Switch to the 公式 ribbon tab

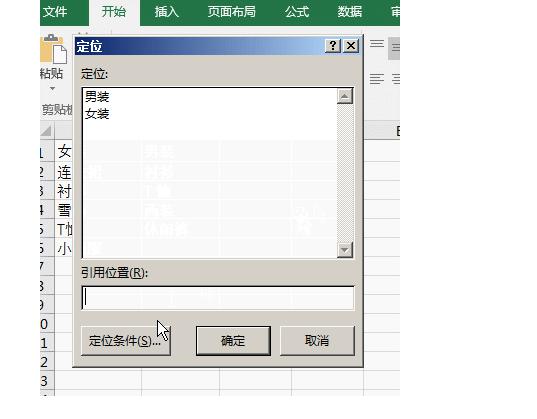pos(297,12)
